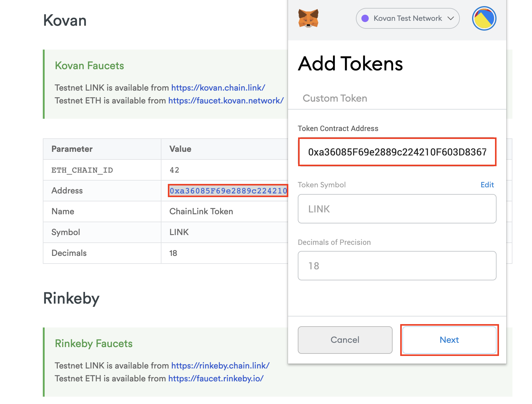
Task: Click the network dropdown chevron arrow
Action: click(450, 18)
